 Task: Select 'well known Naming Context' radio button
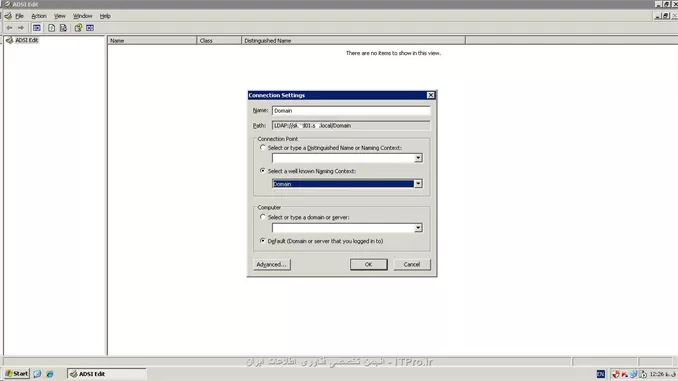coord(262,171)
